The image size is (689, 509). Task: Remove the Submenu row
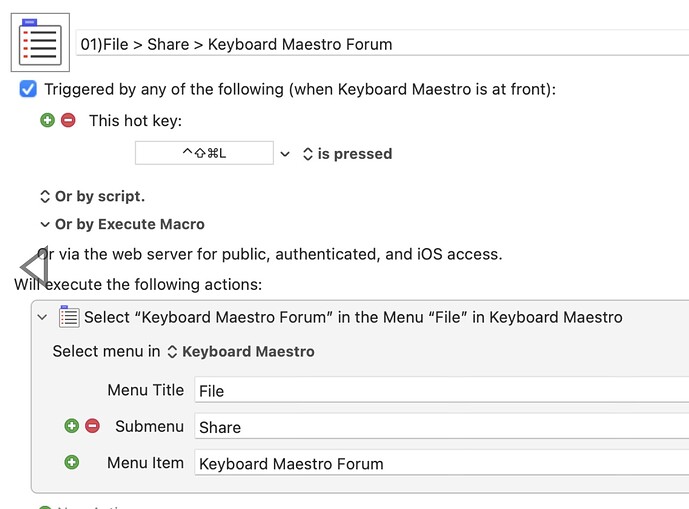(92, 426)
